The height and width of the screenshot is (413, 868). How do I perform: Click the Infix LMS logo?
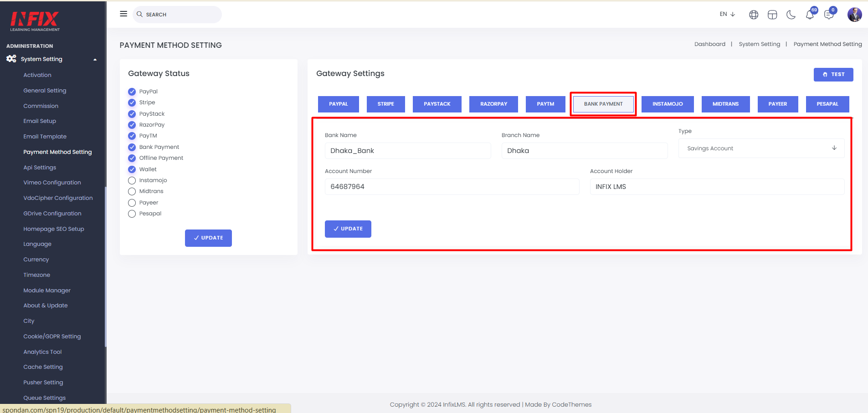coord(35,21)
